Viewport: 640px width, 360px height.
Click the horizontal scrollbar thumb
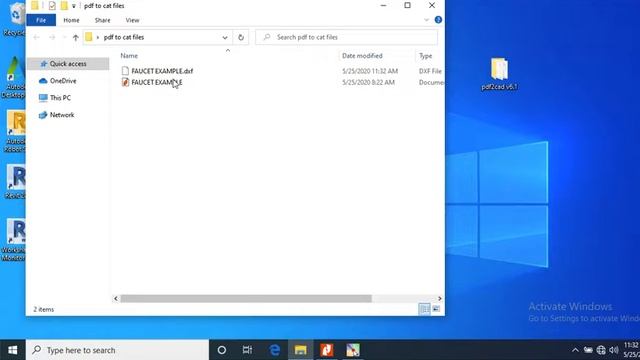246,298
